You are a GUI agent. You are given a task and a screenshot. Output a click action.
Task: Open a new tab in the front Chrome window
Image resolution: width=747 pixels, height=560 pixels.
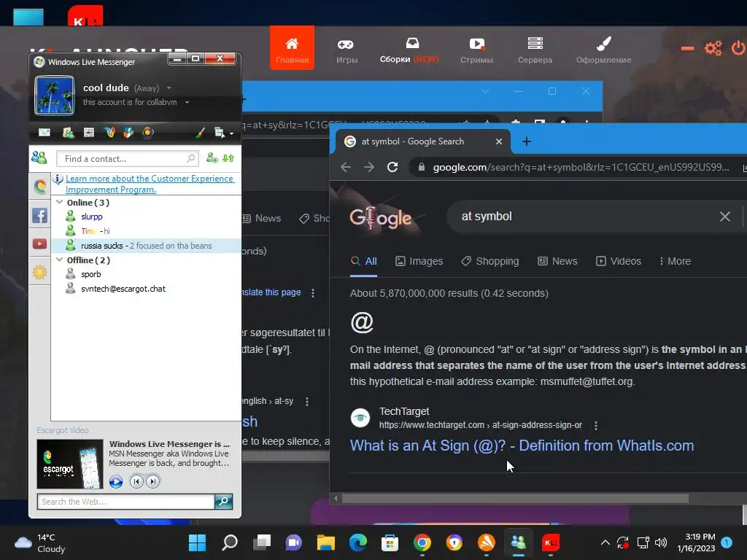[x=527, y=141]
